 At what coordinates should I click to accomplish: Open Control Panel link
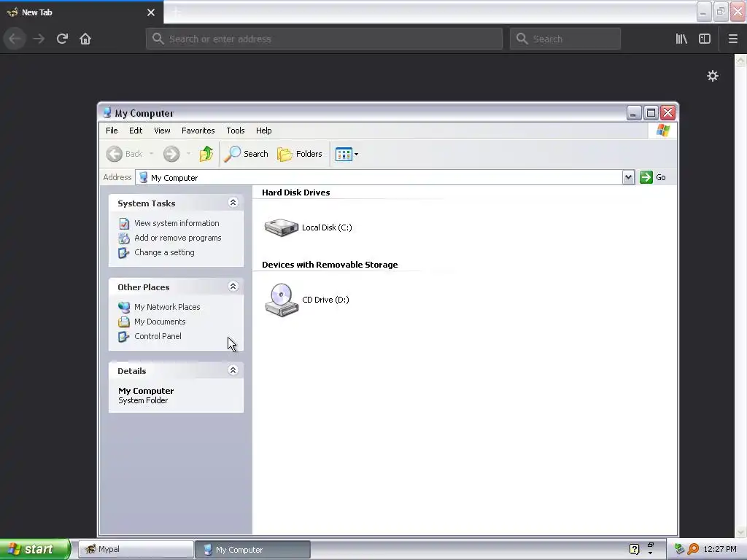(158, 336)
